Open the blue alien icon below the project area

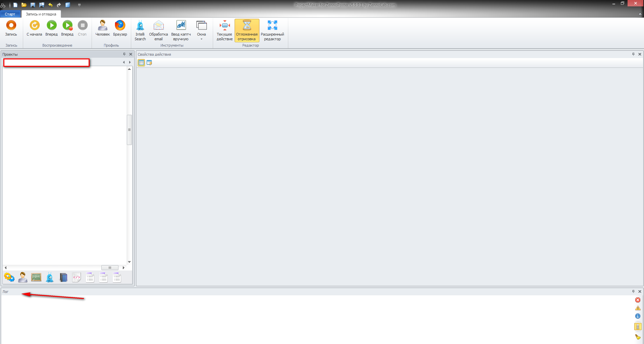pyautogui.click(x=50, y=277)
